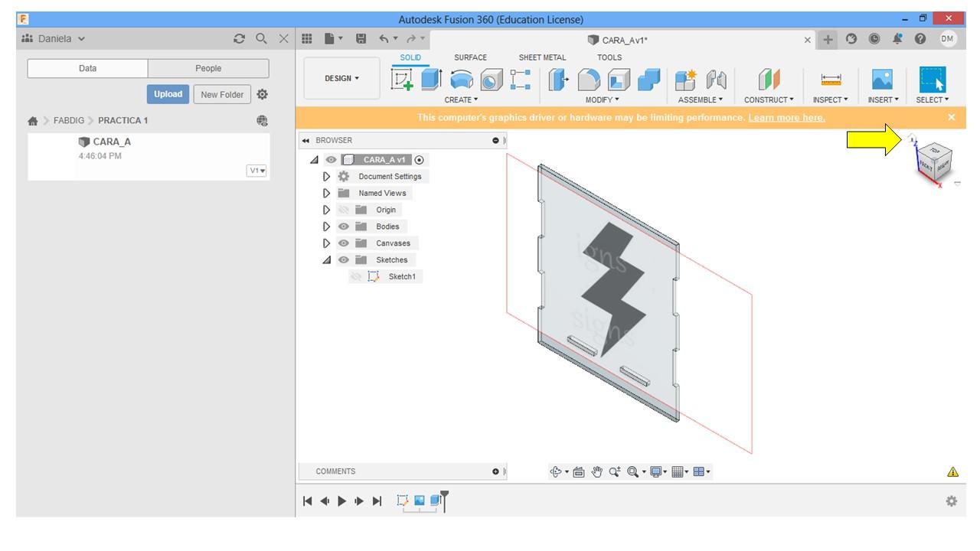980x551 pixels.
Task: Hide the Canvases folder
Action: 344,243
